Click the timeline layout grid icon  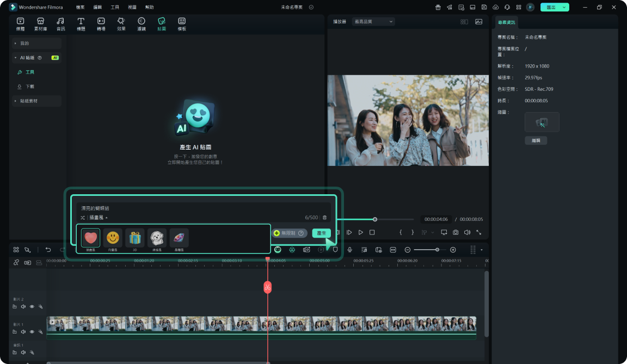(16, 250)
